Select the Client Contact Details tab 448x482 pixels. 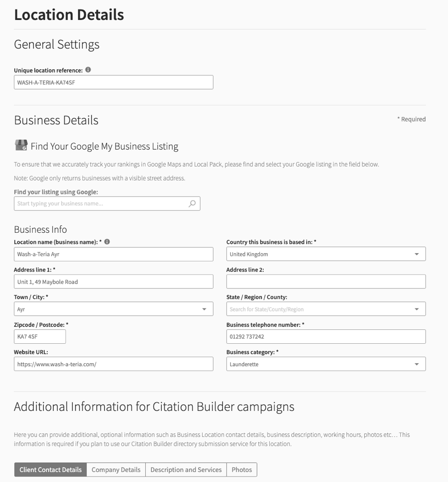click(50, 470)
